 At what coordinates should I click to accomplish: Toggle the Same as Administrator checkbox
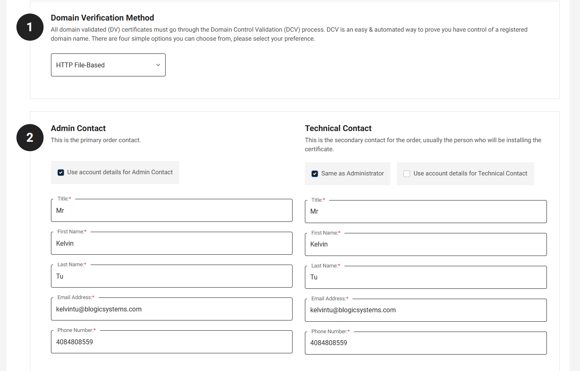[x=315, y=174]
